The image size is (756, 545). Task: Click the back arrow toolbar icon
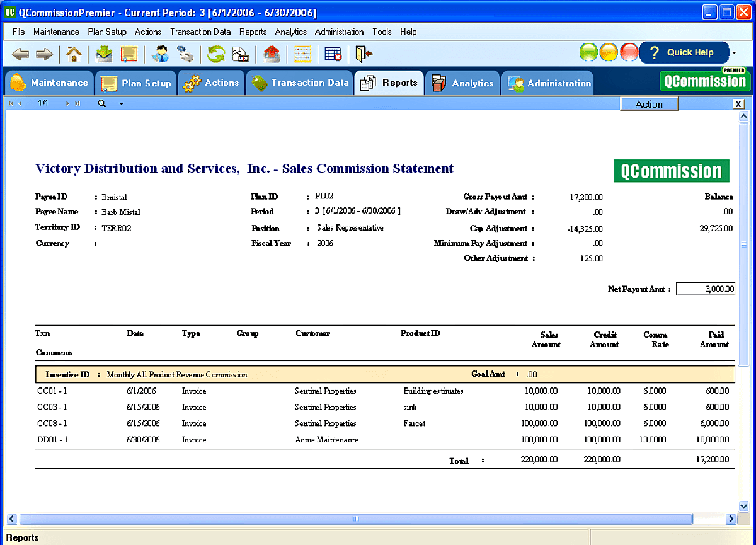(20, 54)
